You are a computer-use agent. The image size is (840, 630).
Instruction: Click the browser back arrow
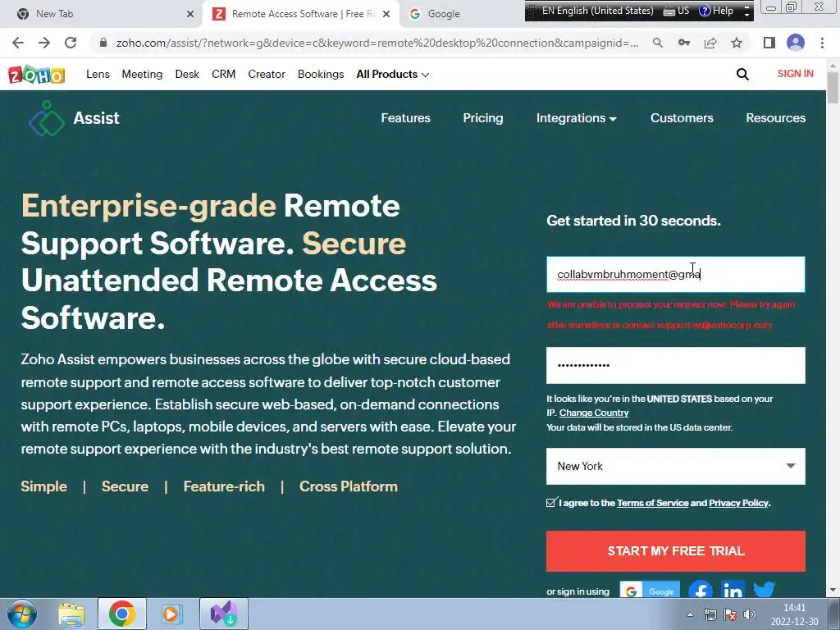click(18, 43)
